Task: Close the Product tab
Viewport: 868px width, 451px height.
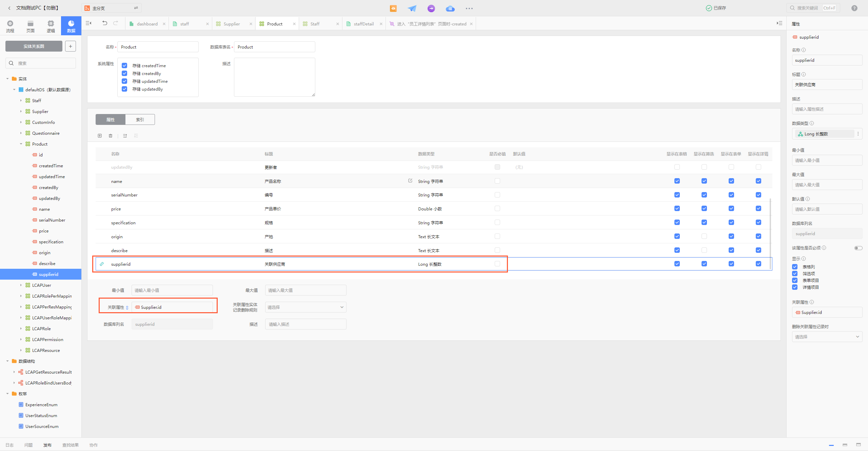Action: 294,24
